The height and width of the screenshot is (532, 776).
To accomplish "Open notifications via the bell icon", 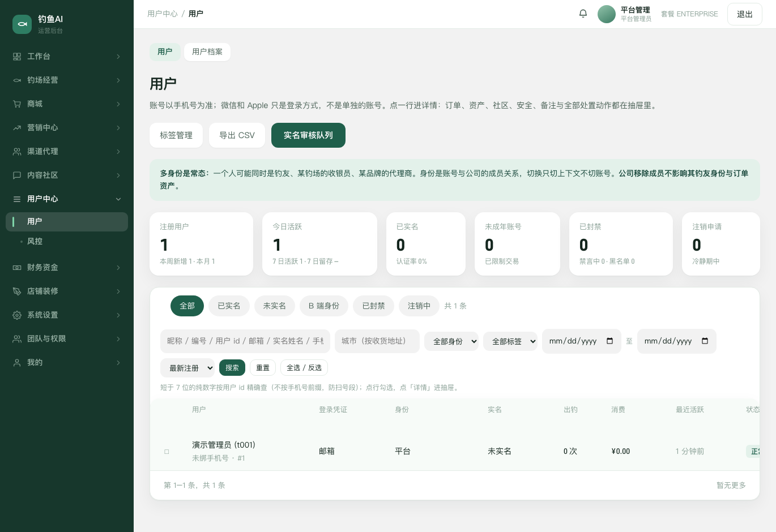I will 583,14.
